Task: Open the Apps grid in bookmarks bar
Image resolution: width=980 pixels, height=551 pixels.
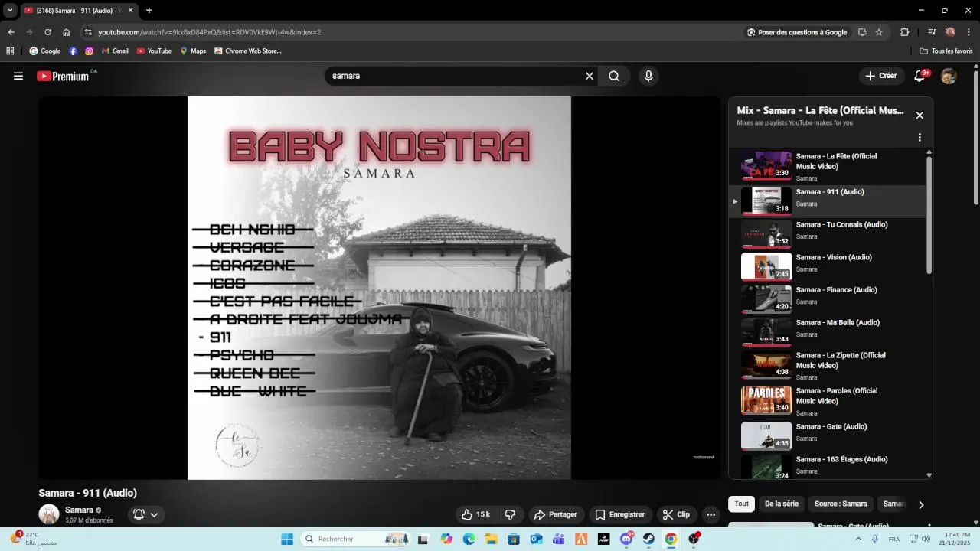Action: [x=10, y=51]
